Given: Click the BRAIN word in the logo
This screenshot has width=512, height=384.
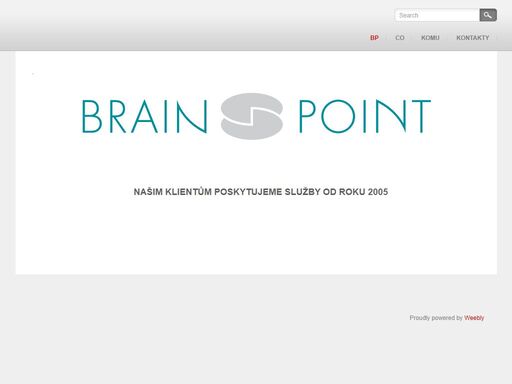Looking at the screenshot, I should (x=145, y=116).
